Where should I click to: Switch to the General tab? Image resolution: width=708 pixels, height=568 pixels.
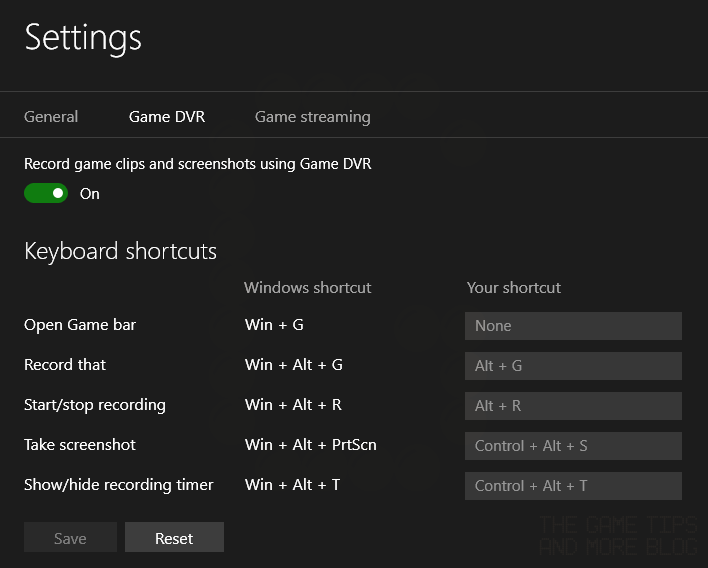51,116
